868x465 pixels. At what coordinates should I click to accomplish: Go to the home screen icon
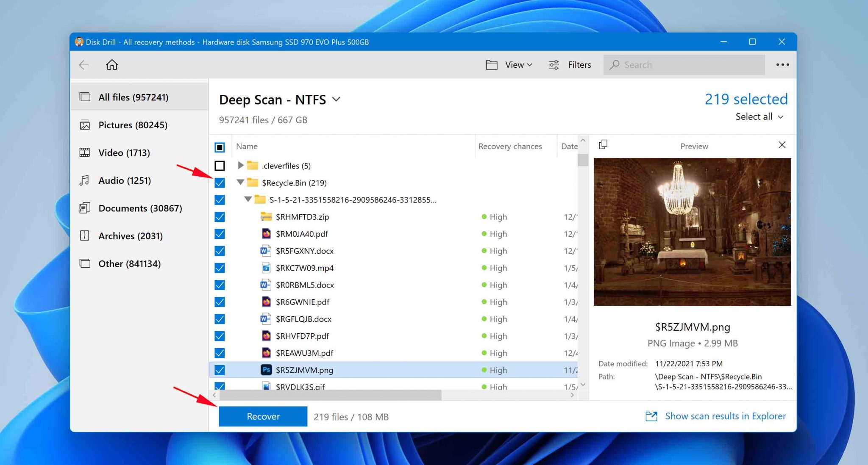pyautogui.click(x=112, y=64)
